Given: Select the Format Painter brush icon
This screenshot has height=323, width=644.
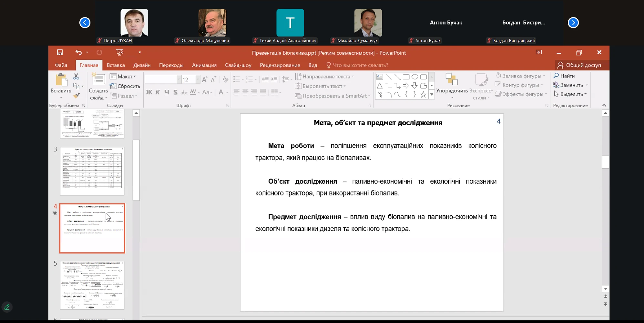Looking at the screenshot, I should [x=77, y=96].
